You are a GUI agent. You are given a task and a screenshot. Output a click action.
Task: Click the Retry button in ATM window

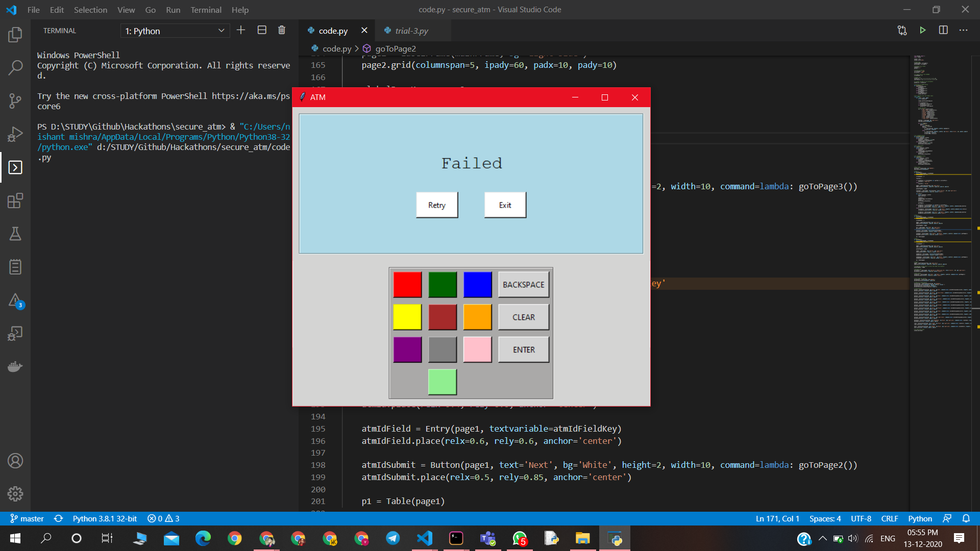(437, 205)
